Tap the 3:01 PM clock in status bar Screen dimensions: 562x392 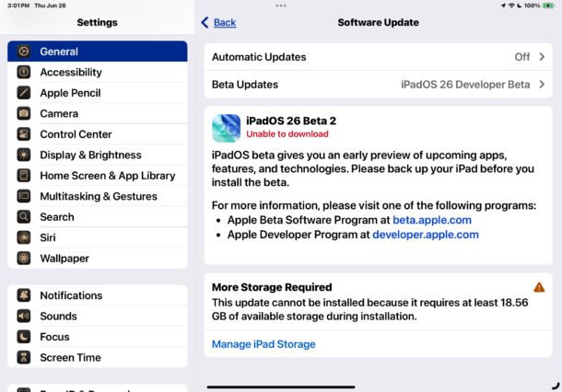click(x=18, y=6)
